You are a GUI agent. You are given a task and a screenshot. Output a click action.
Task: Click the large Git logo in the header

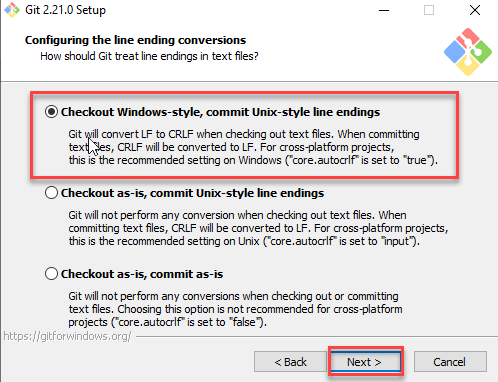coord(468,52)
